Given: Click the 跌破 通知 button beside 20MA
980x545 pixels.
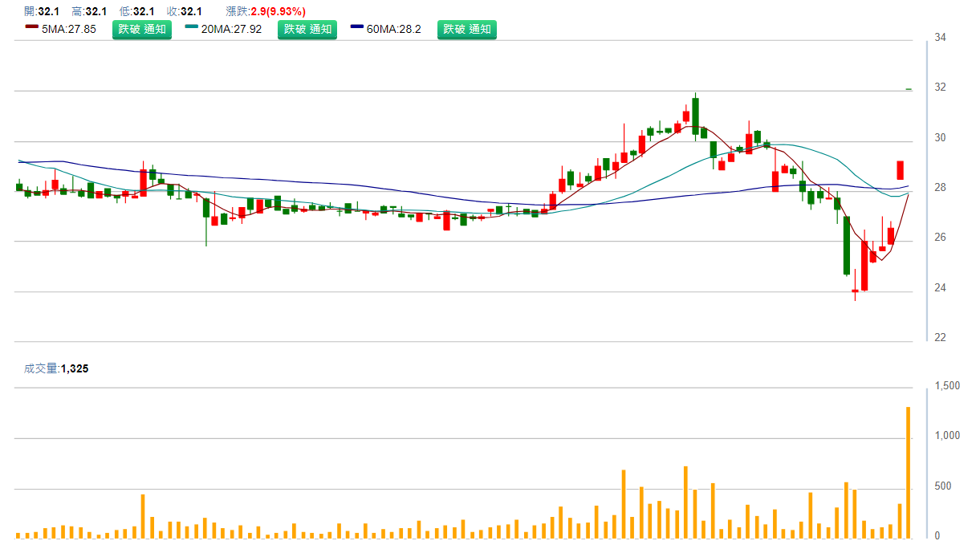Looking at the screenshot, I should coord(307,30).
